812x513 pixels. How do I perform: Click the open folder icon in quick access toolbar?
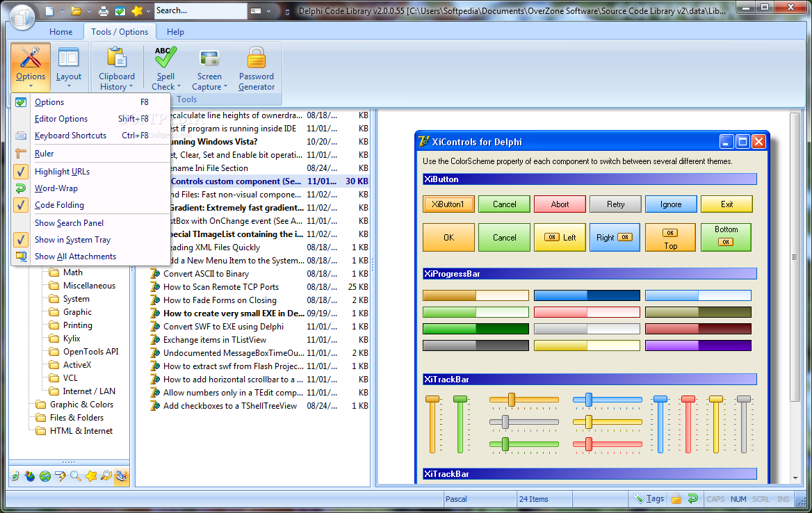click(x=76, y=11)
